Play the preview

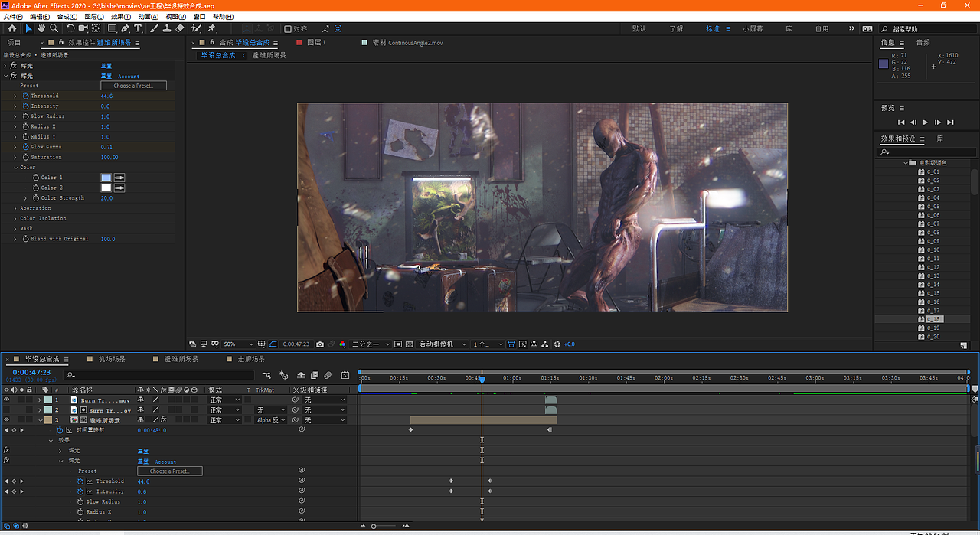926,122
